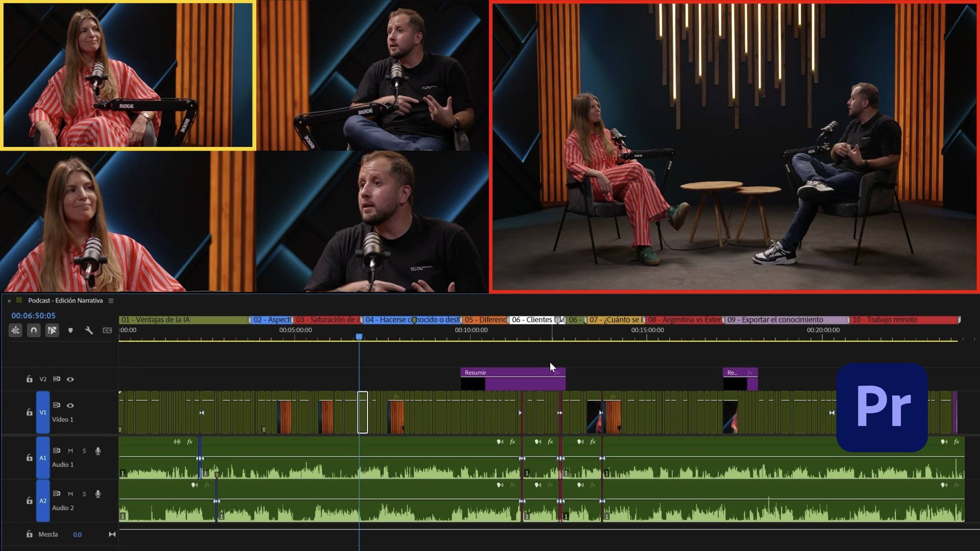Viewport: 980px width, 551px height.
Task: Select the Podcast - Edición Narrativa sequence tab
Action: pyautogui.click(x=65, y=300)
